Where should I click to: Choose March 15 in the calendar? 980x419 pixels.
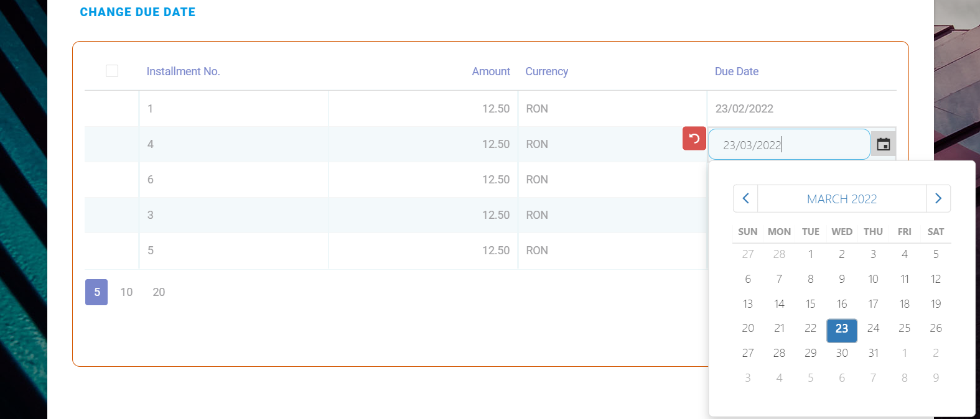point(810,304)
